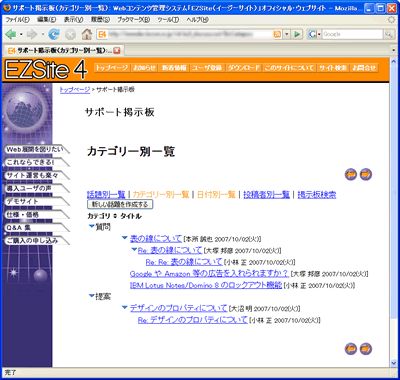Click お知らせ in orange nav bar
This screenshot has height=380, width=400.
144,68
